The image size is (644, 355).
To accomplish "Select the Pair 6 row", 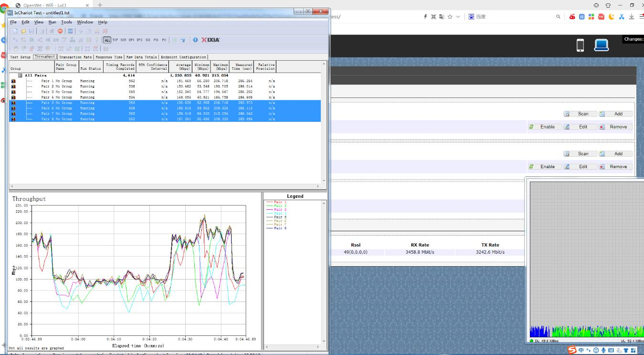I will click(x=165, y=108).
